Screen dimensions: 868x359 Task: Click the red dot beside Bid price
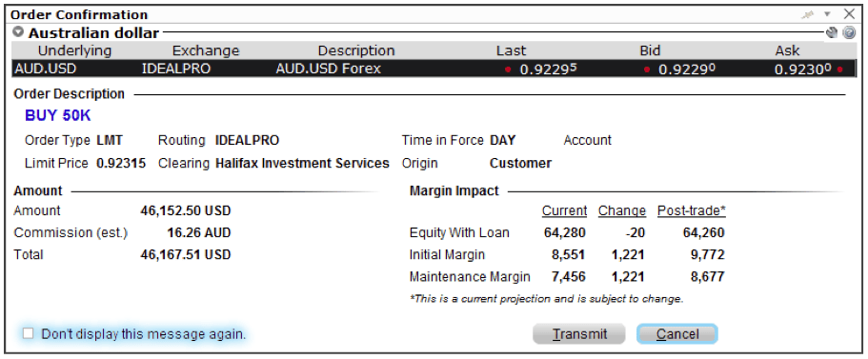[x=646, y=70]
